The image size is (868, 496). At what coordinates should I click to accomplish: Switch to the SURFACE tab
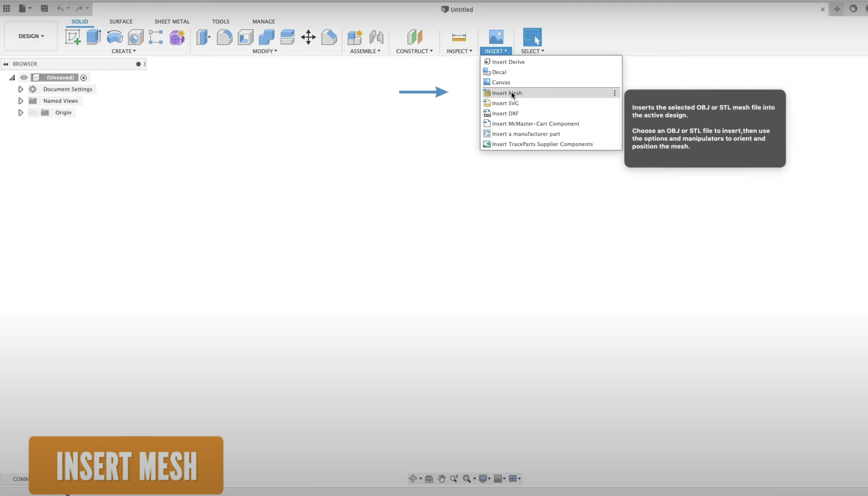(x=121, y=21)
